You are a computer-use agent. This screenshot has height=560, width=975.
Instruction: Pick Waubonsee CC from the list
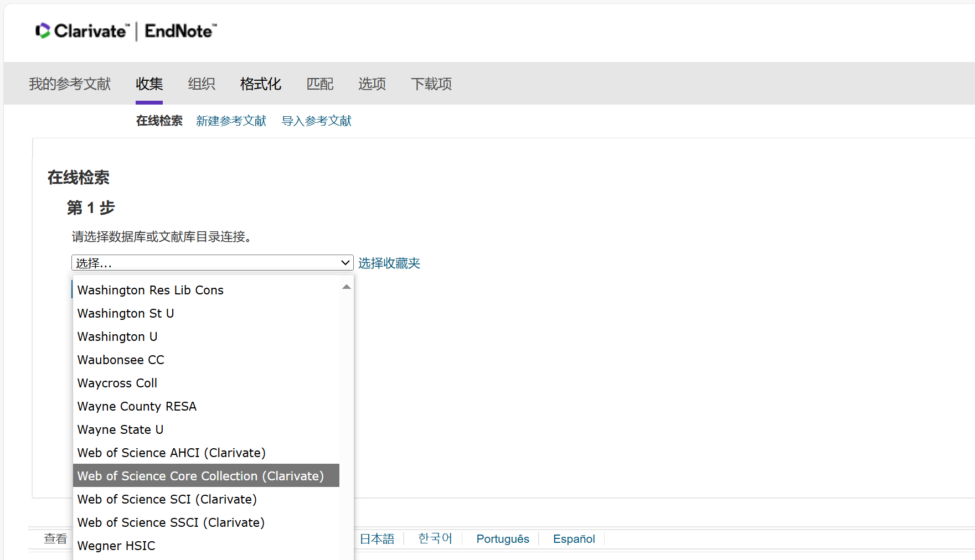pyautogui.click(x=206, y=360)
